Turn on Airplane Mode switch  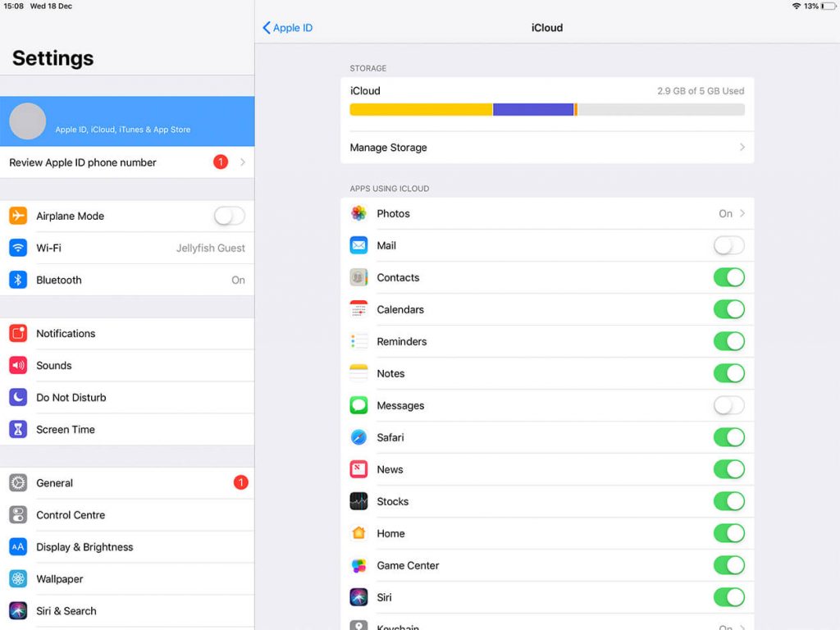pyautogui.click(x=230, y=216)
